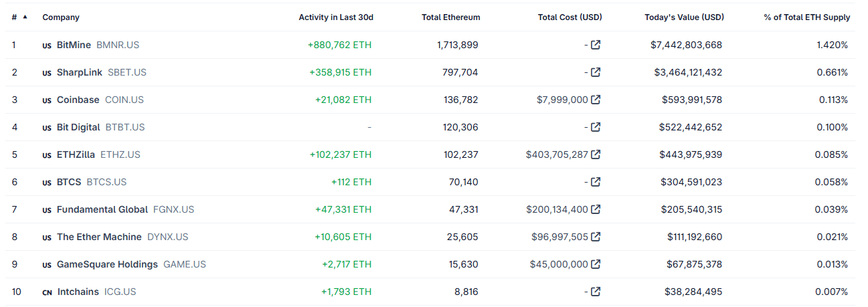Click Intchains' external link icon
The width and height of the screenshot is (868, 307).
click(596, 292)
